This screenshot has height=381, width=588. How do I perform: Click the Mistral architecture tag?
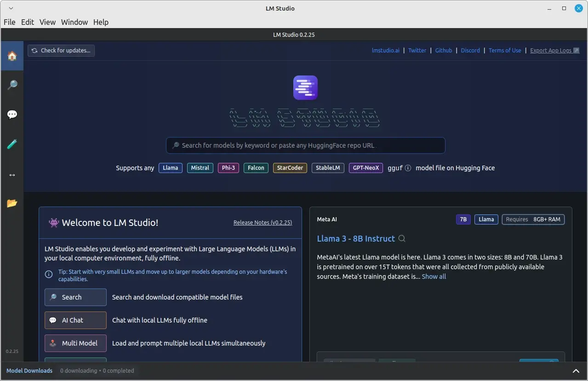200,168
